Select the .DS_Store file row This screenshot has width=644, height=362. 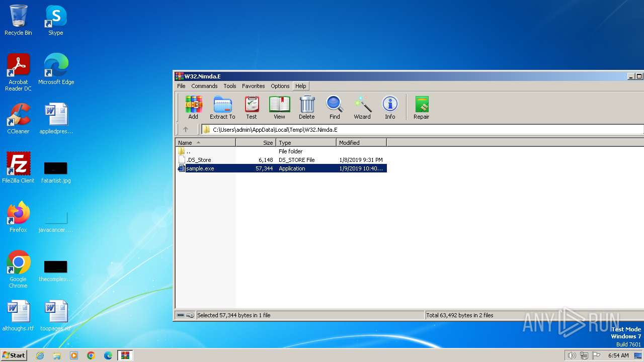point(282,160)
